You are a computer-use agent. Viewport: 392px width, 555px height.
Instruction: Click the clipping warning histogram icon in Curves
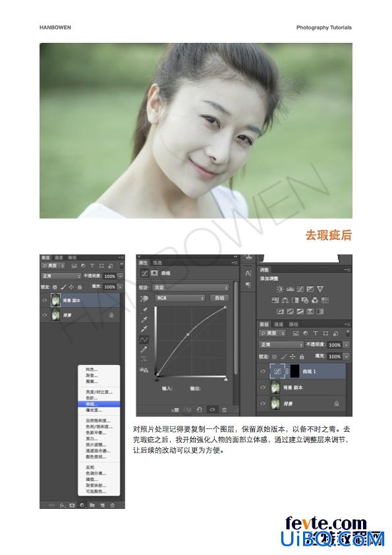[144, 370]
